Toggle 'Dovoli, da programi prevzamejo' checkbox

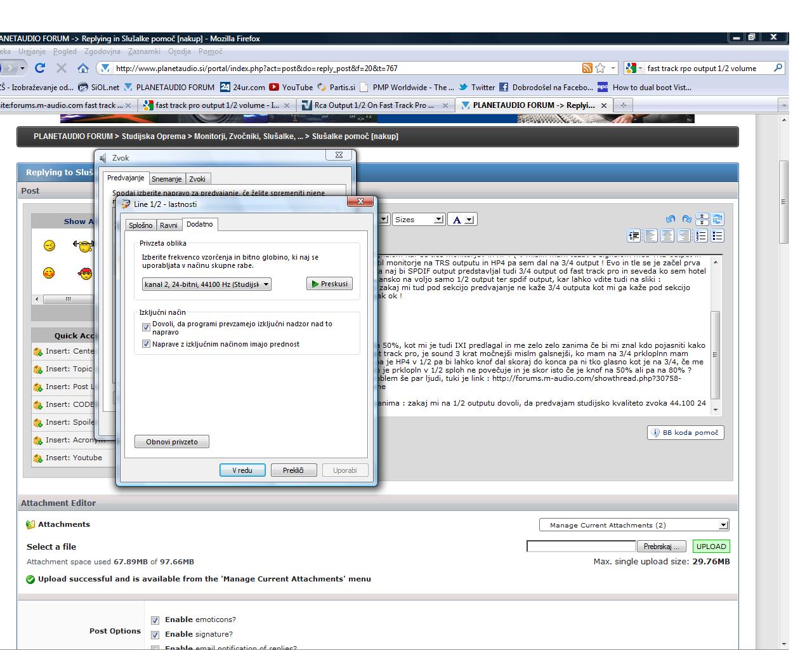147,328
